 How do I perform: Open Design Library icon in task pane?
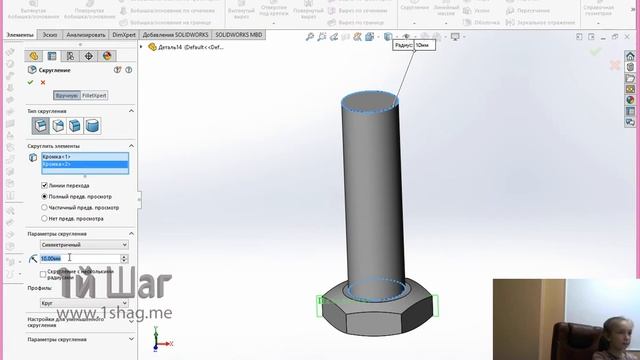(630, 67)
